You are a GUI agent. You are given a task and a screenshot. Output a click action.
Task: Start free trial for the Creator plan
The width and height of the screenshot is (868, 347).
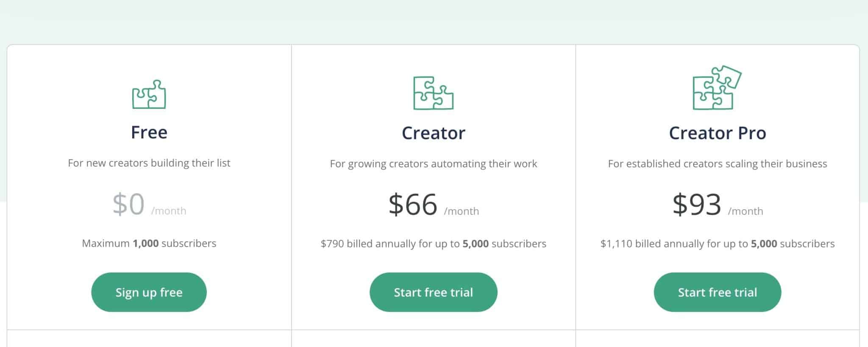pyautogui.click(x=433, y=292)
